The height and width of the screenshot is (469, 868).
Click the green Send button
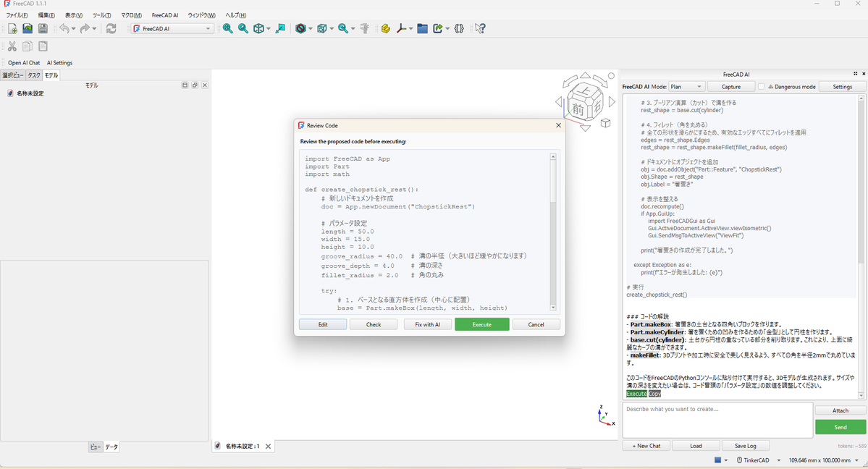point(840,427)
